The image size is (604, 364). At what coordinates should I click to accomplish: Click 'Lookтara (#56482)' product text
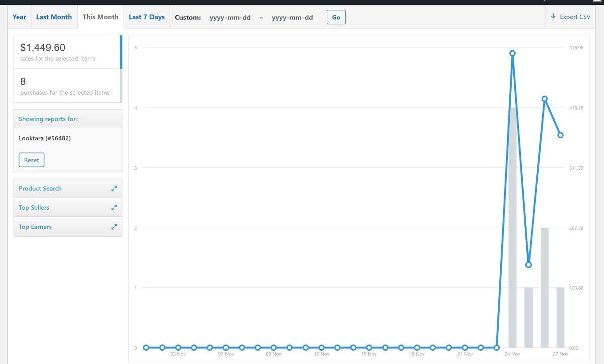(x=45, y=138)
